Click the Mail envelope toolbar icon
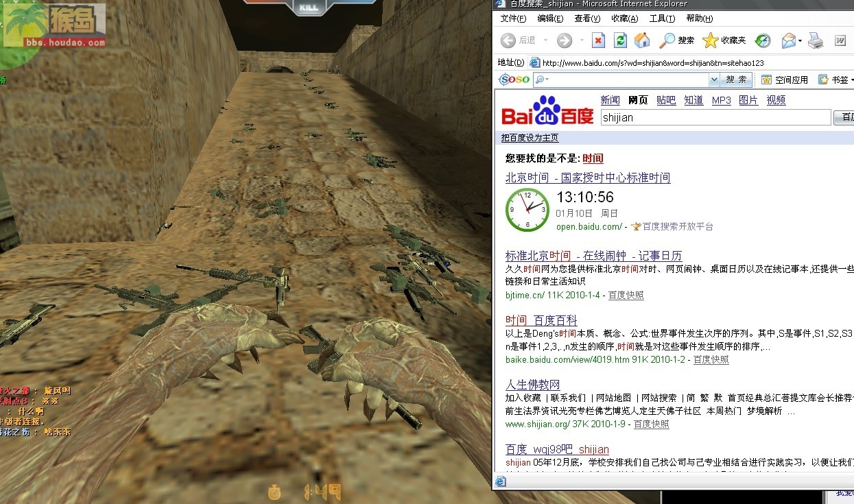 pos(788,40)
